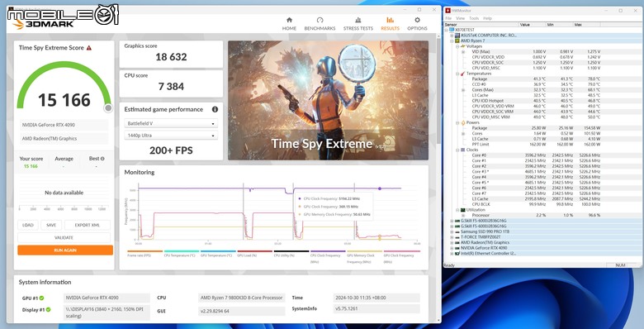Open the Help menu in HWMonitor
The height and width of the screenshot is (329, 644).
[x=487, y=18]
